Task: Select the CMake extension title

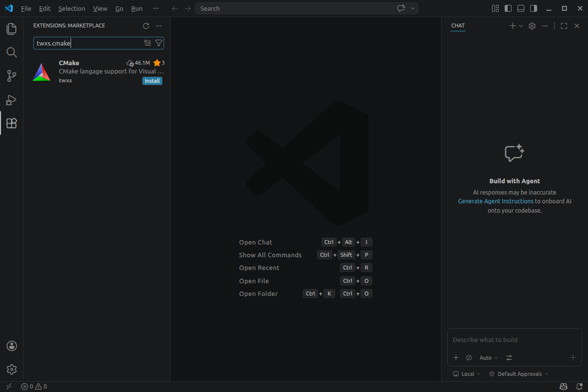Action: [69, 63]
